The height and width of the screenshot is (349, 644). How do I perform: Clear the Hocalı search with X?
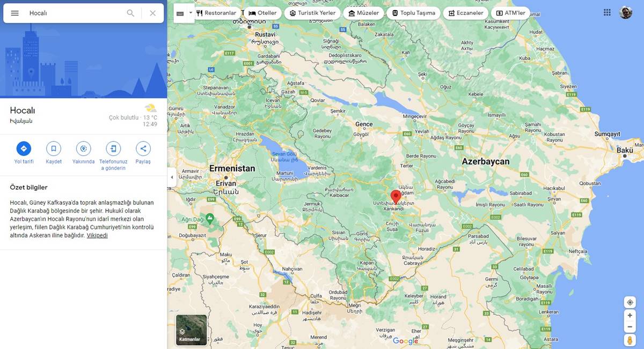pyautogui.click(x=153, y=13)
